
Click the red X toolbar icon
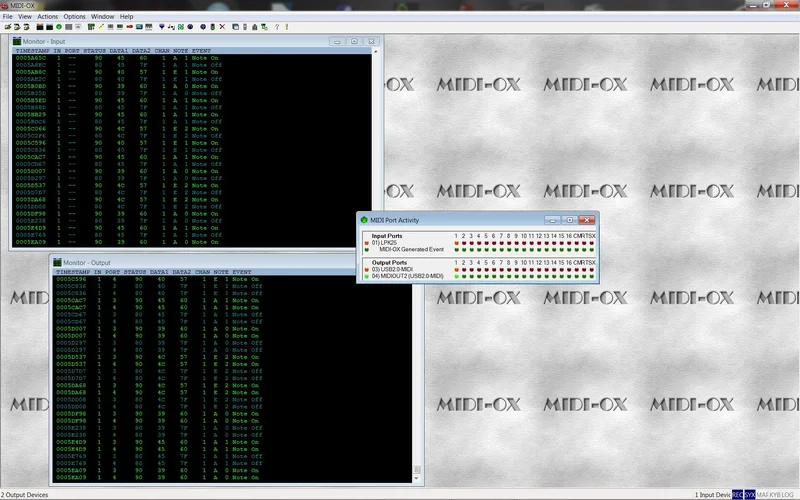[x=222, y=27]
